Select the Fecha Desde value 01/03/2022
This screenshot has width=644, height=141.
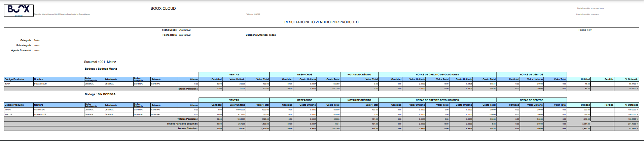pyautogui.click(x=184, y=30)
